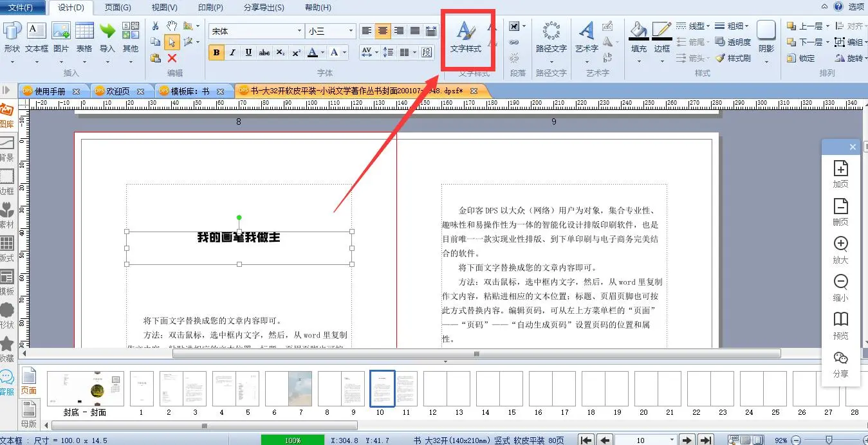Click the red delete X icon

[172, 58]
